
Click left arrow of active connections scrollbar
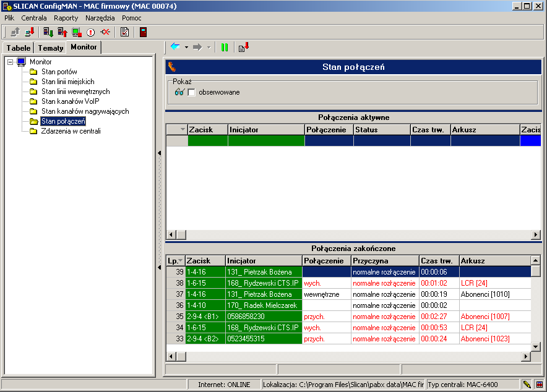coord(171,235)
